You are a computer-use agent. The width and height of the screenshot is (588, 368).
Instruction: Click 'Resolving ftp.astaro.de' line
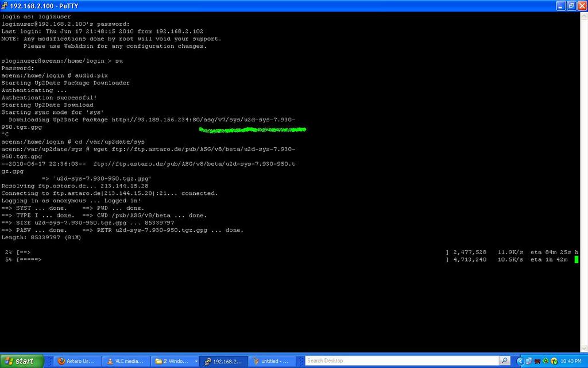coord(75,186)
